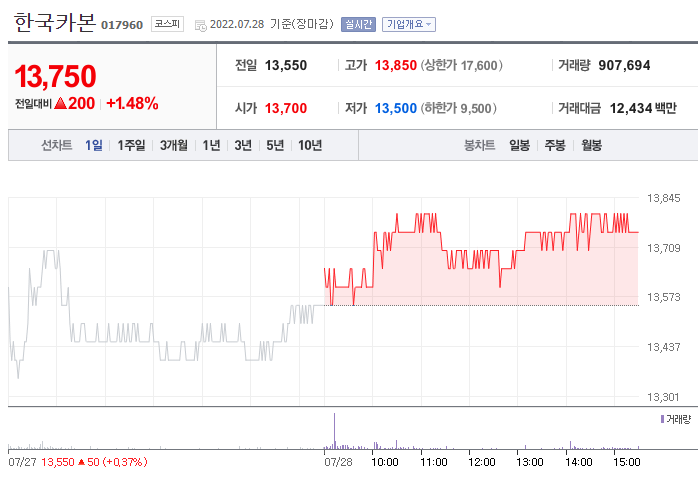This screenshot has height=481, width=698.
Task: Click the 봉차트 label
Action: click(479, 145)
